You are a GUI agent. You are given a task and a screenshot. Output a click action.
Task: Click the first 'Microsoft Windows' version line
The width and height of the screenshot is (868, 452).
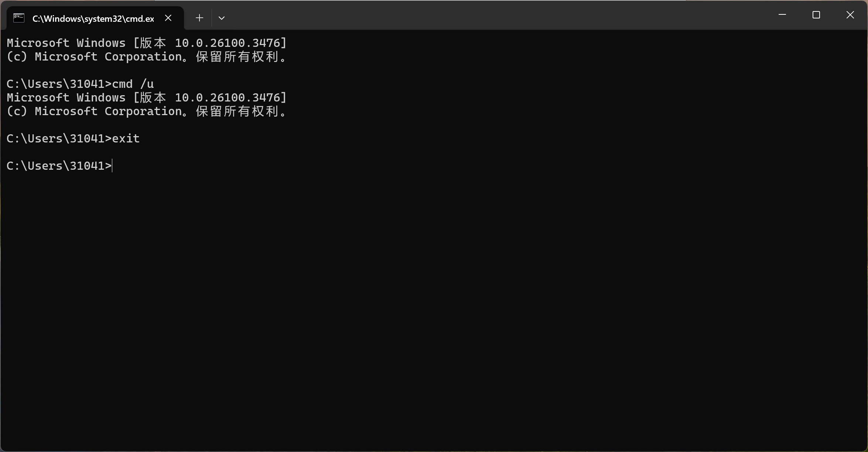[x=147, y=43]
